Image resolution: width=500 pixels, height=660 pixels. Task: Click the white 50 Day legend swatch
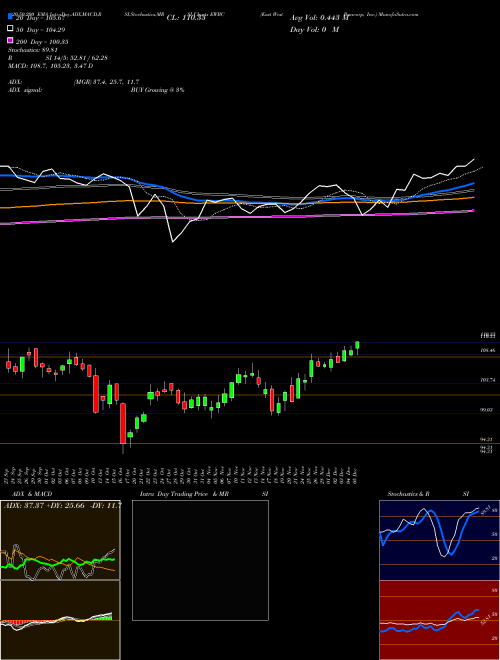[x=11, y=29]
